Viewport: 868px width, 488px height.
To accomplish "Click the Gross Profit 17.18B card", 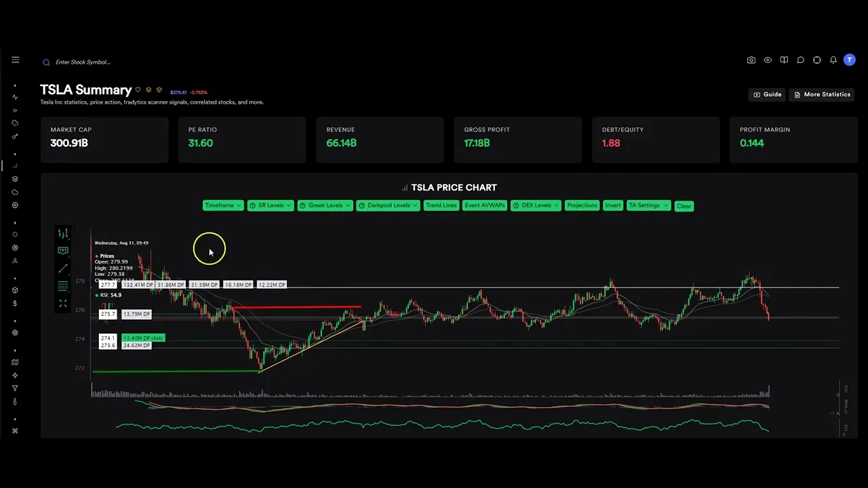I will 518,140.
